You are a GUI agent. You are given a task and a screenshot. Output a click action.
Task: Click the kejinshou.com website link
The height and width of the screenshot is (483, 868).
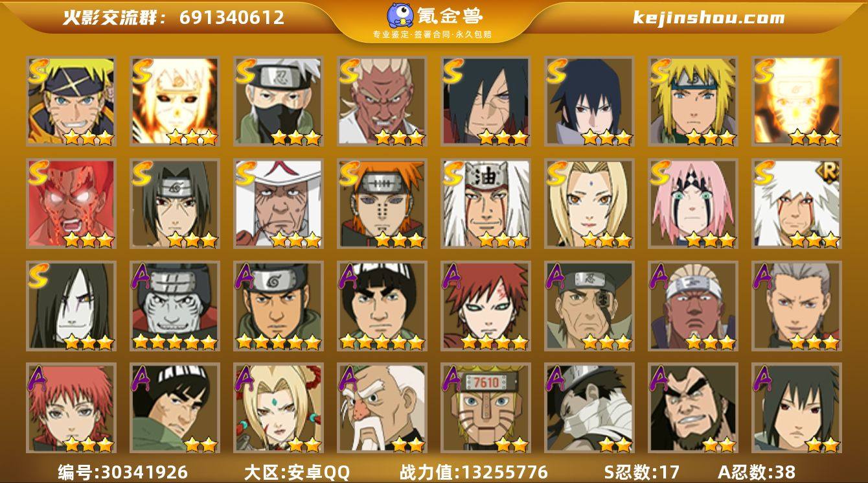[x=709, y=18]
